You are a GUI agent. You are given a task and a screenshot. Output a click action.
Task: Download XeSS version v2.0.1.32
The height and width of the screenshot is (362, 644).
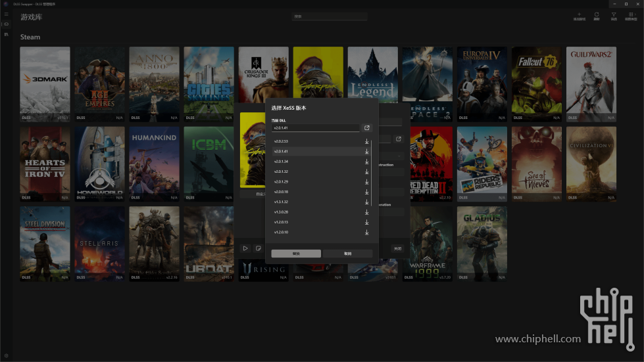point(367,171)
